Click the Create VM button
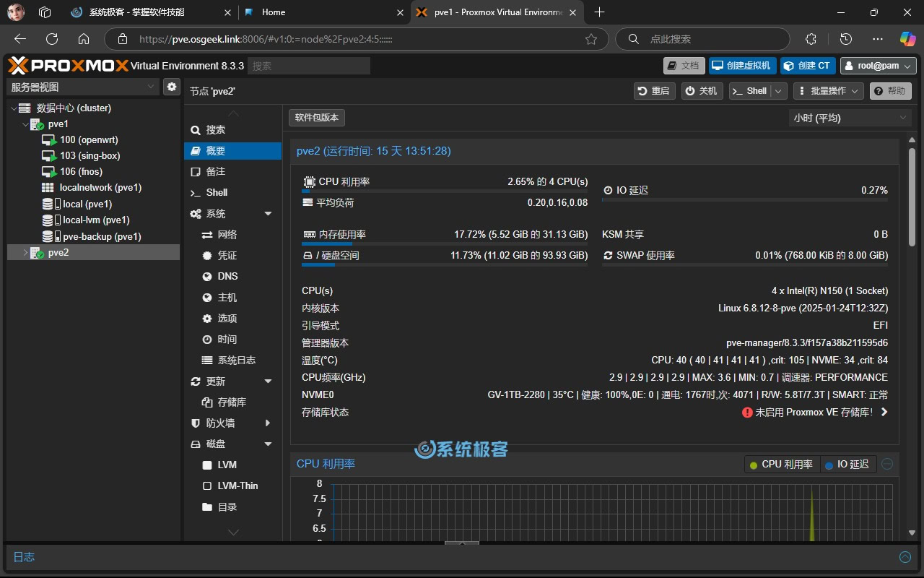The height and width of the screenshot is (578, 924). pos(743,66)
